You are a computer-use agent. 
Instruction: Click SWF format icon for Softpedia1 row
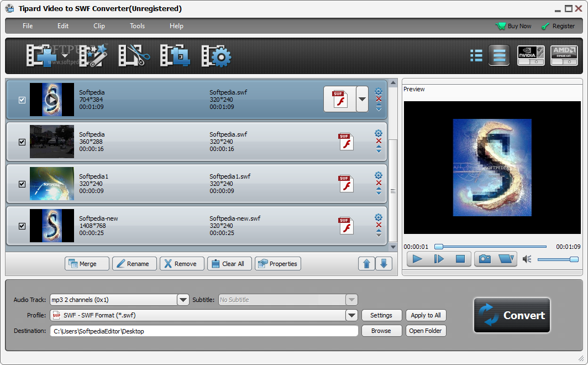coord(346,184)
